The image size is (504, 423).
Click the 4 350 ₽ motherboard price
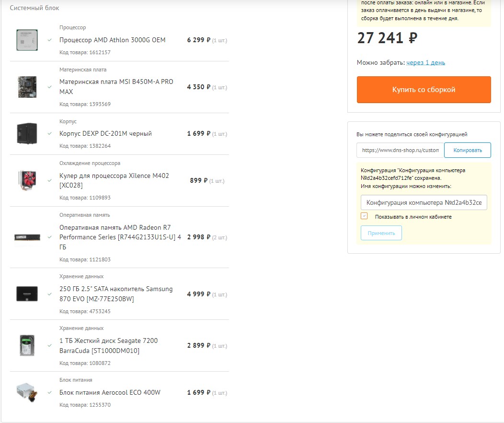coord(199,87)
